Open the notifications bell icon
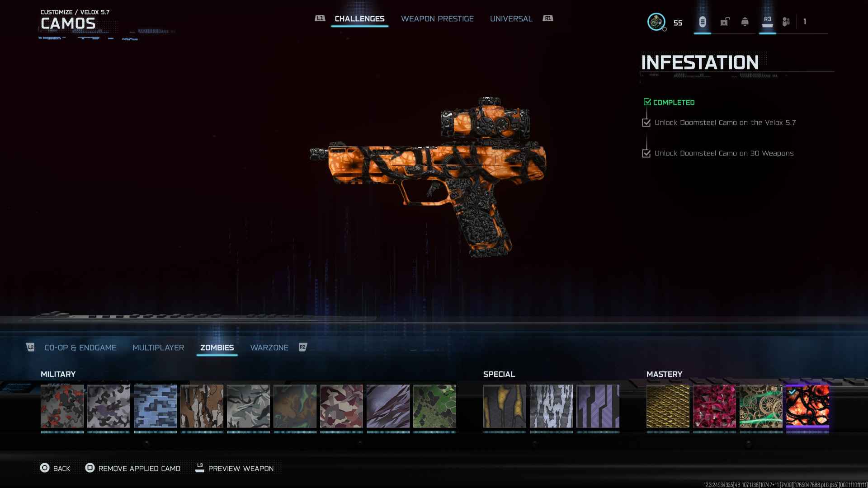 click(745, 22)
